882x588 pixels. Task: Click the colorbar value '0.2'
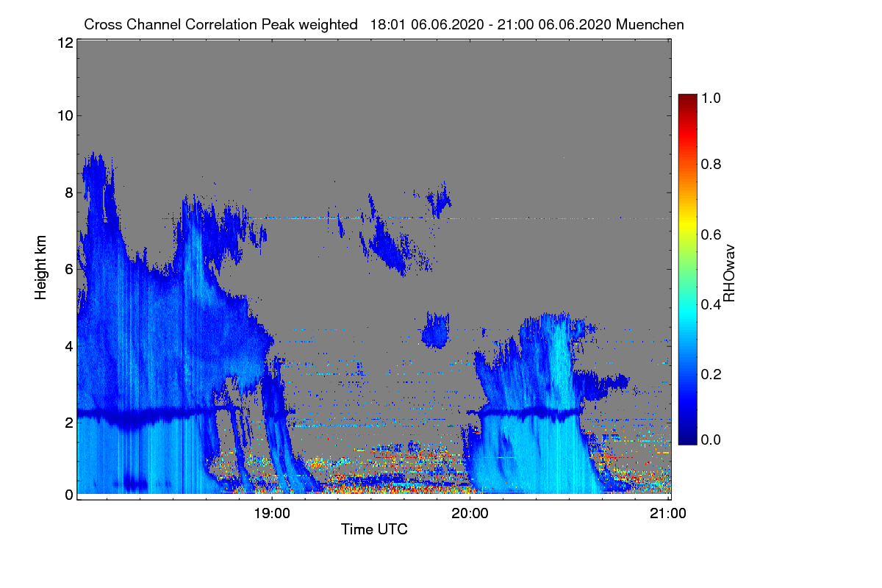(710, 373)
